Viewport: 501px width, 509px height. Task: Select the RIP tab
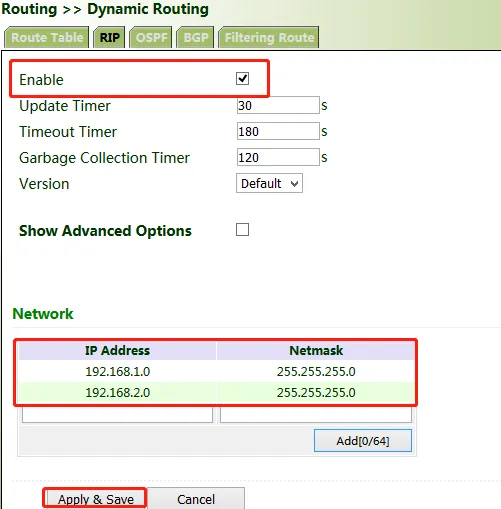pos(109,37)
